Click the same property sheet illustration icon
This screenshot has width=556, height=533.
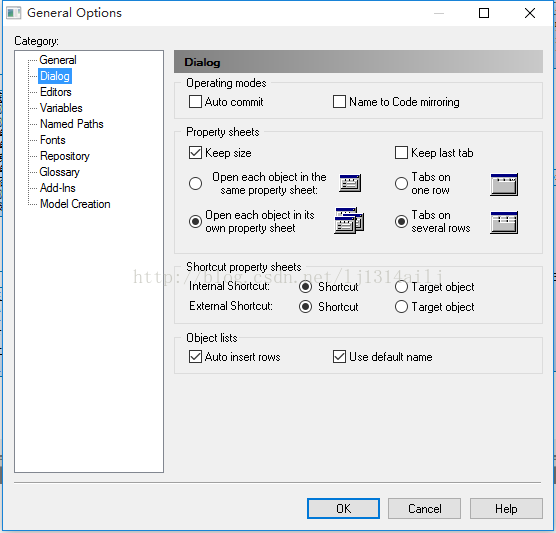coord(350,183)
